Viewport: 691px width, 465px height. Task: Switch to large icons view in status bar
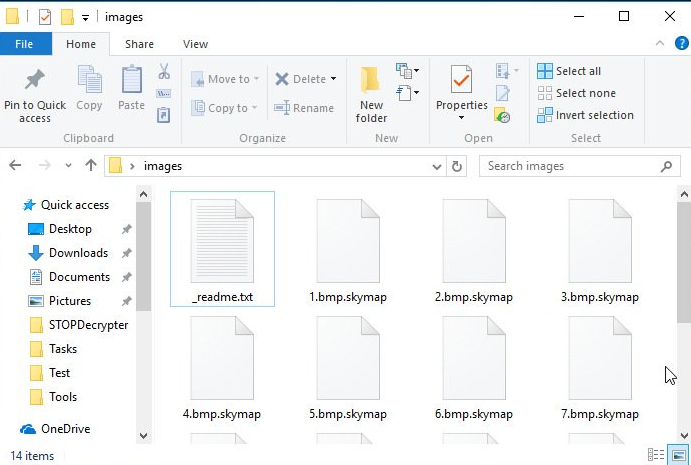[679, 455]
